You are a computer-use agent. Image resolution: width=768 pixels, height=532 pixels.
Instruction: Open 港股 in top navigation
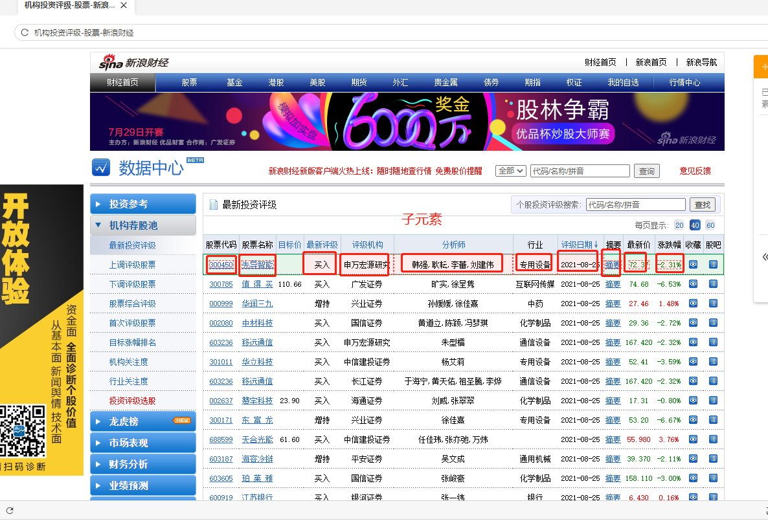coord(277,83)
